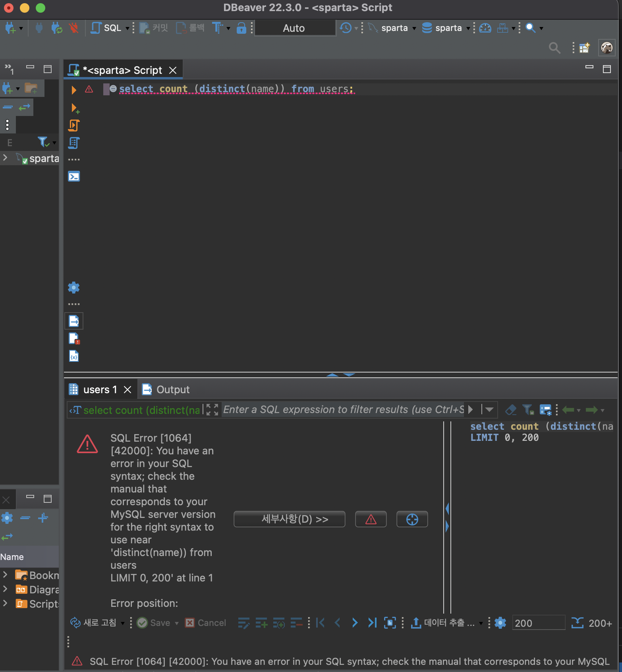The image size is (622, 672).
Task: Close the users 1 result tab
Action: pos(127,390)
